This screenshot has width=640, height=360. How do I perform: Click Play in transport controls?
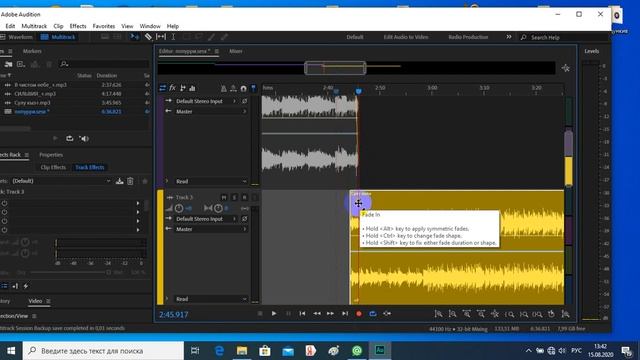(274, 313)
